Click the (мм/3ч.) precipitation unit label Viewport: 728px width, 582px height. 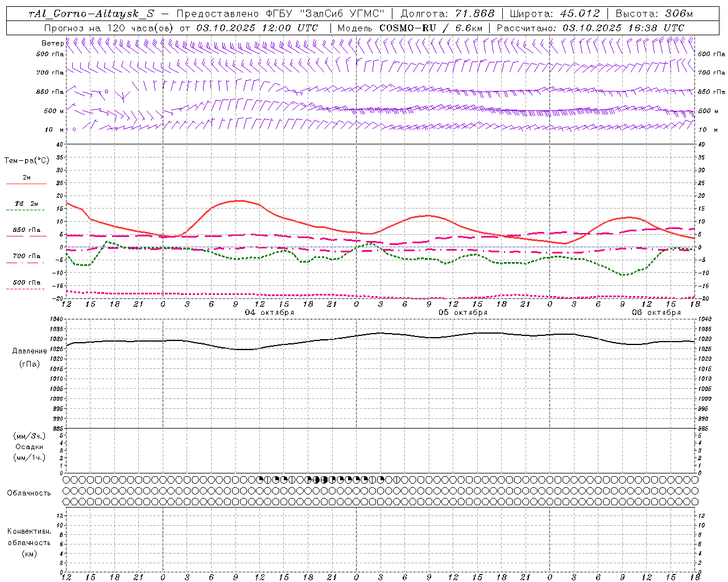click(30, 436)
